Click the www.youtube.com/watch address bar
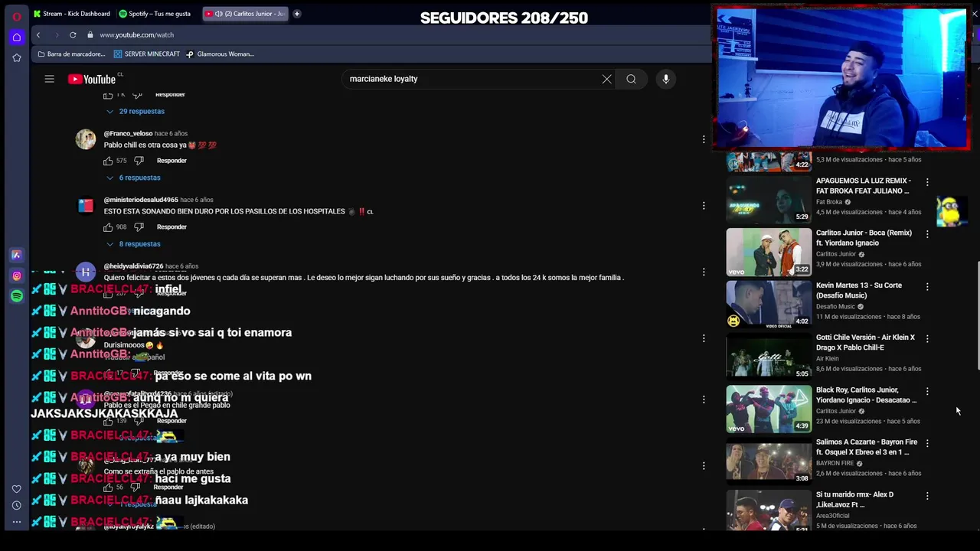 point(136,34)
